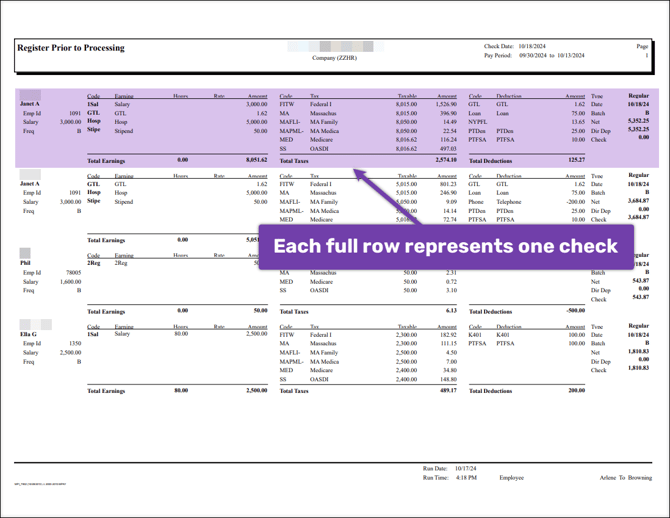Click Ella G's Massachusetts tax amount 111.15
This screenshot has height=518, width=670.
tap(449, 344)
